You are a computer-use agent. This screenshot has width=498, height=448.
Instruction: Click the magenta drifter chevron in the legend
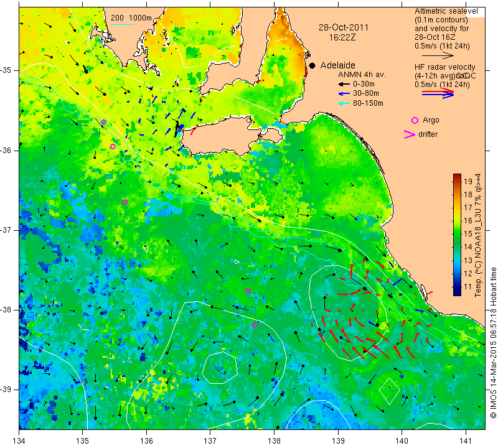pyautogui.click(x=410, y=134)
